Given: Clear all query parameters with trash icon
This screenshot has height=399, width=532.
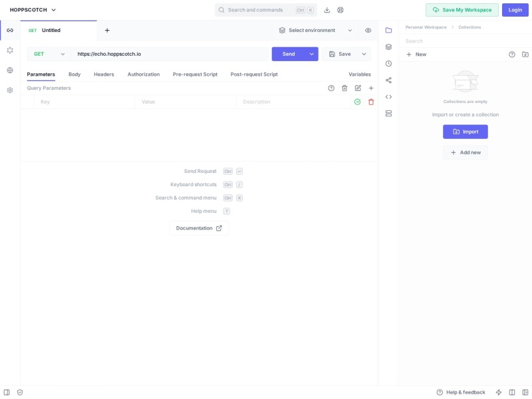Looking at the screenshot, I should coord(344,88).
